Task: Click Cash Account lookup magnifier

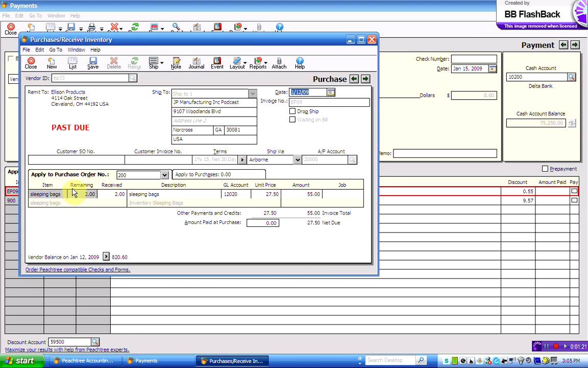Action: pos(572,77)
